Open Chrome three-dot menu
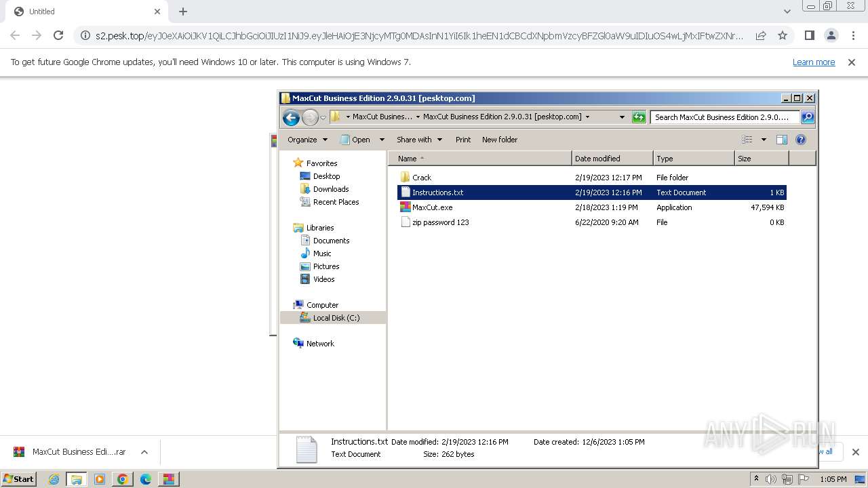868x488 pixels. coord(853,35)
